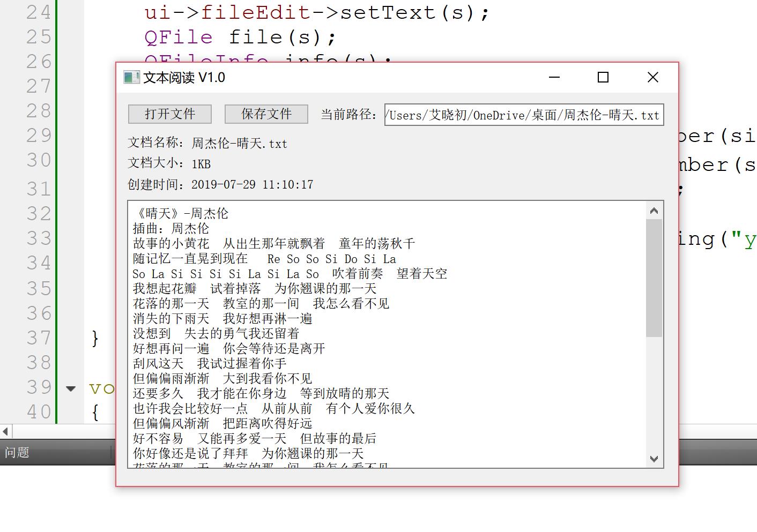Click the minimize icon of 文本阅读 V1.0 window
The width and height of the screenshot is (757, 532).
click(x=553, y=78)
